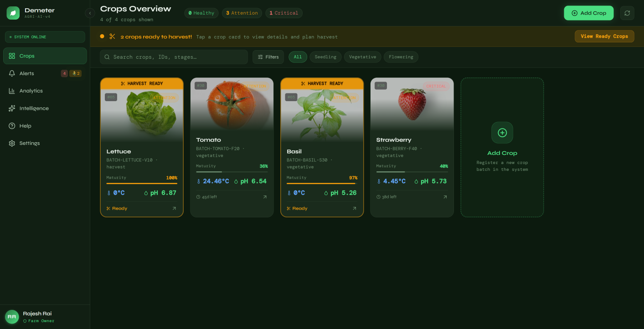The image size is (644, 329).
Task: Open the Alerts page
Action: pyautogui.click(x=45, y=73)
